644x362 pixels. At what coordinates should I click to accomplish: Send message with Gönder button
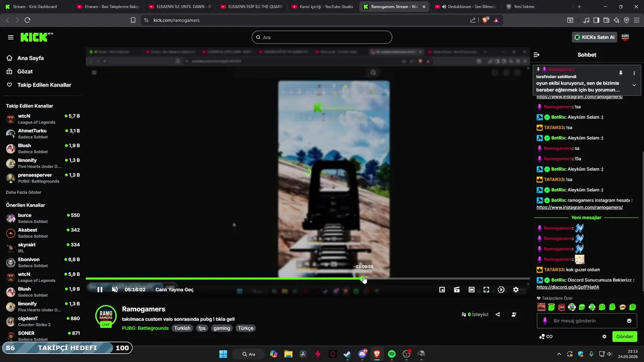click(624, 336)
